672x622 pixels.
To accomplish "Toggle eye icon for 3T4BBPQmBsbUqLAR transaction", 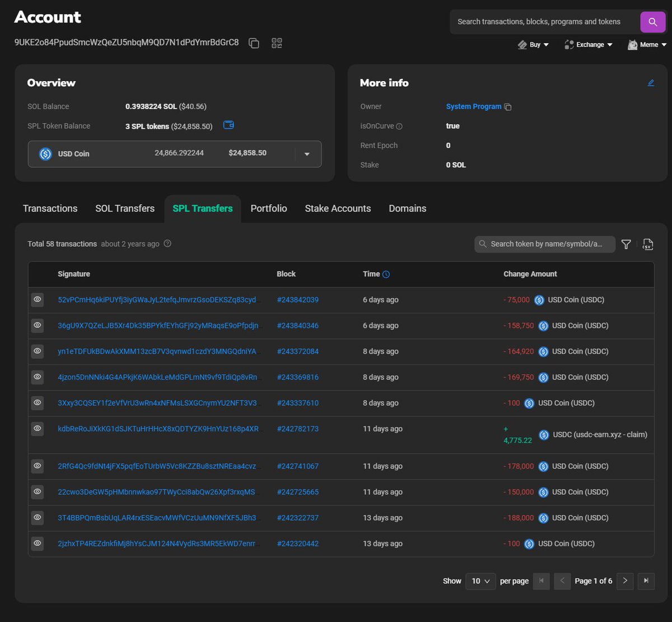I will [x=38, y=518].
